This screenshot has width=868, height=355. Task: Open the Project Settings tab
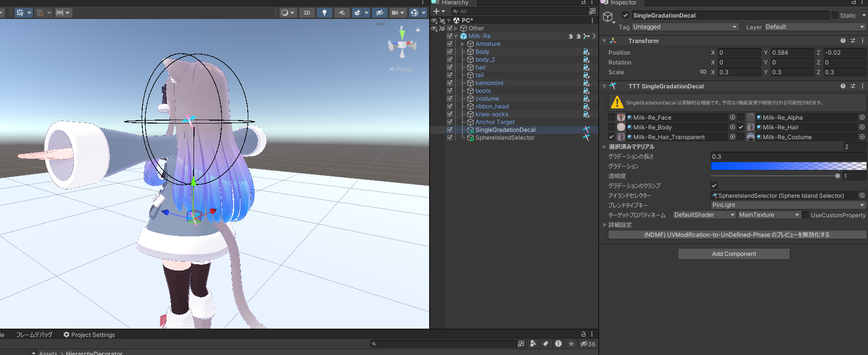coord(89,334)
